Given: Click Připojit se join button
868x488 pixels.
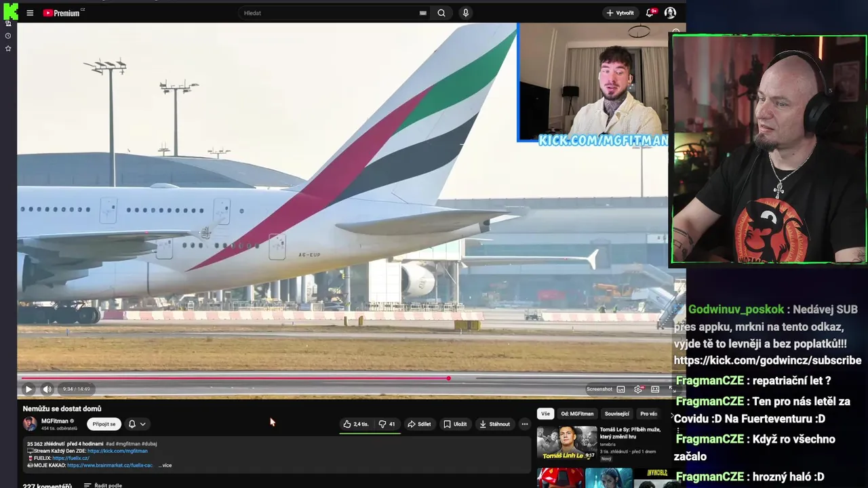Looking at the screenshot, I should coord(104,424).
